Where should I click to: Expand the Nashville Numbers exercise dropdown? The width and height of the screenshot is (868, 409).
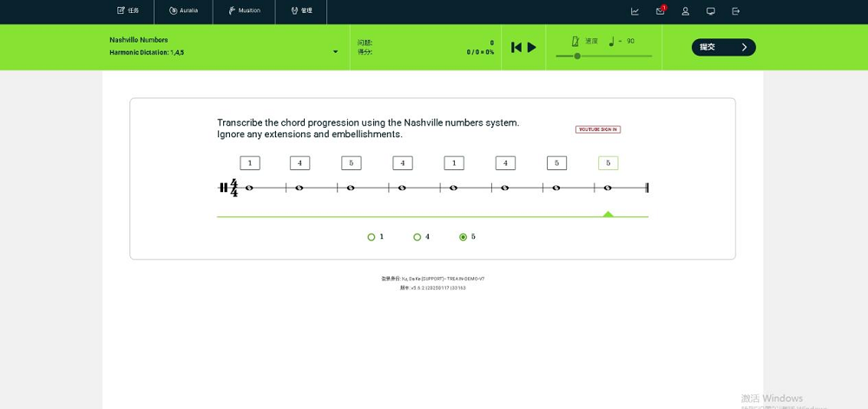pyautogui.click(x=335, y=52)
